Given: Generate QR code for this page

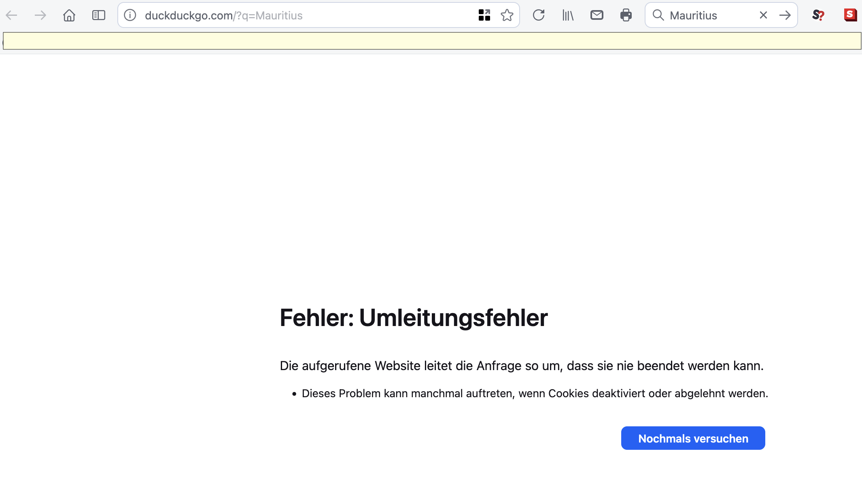Looking at the screenshot, I should tap(484, 15).
